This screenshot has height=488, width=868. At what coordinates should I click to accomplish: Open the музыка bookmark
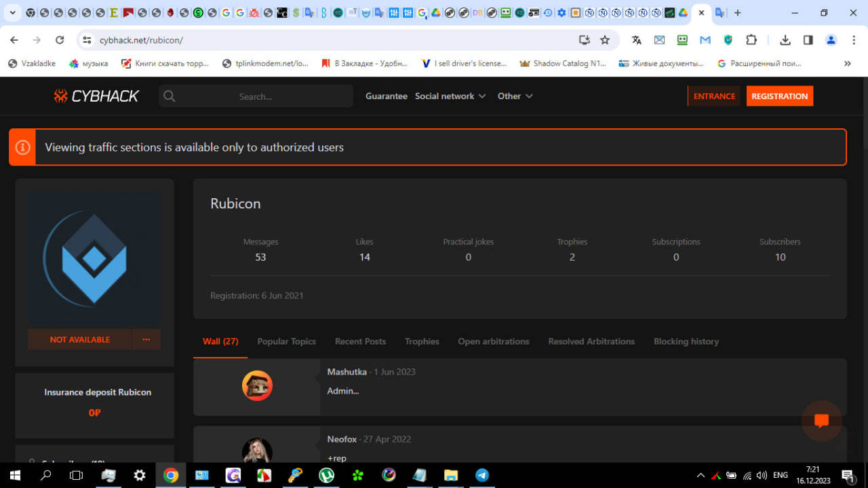[88, 63]
